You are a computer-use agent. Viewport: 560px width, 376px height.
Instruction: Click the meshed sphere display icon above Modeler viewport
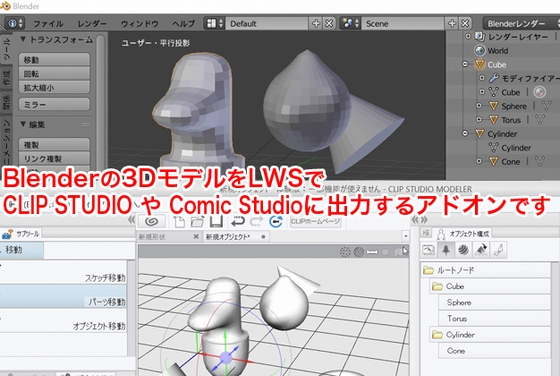[359, 252]
